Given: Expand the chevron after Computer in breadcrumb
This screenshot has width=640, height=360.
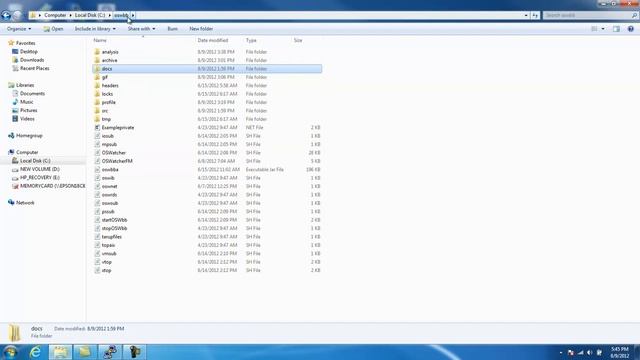Looking at the screenshot, I should [70, 15].
